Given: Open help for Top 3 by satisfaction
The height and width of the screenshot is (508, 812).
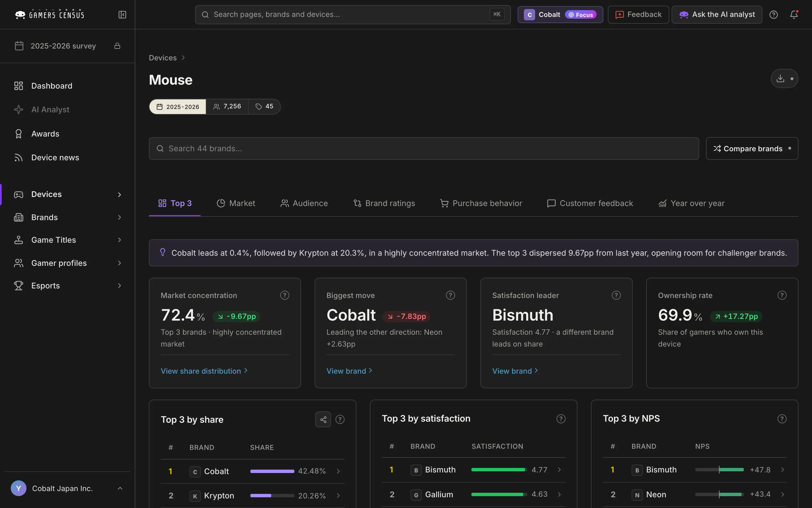Looking at the screenshot, I should 561,419.
